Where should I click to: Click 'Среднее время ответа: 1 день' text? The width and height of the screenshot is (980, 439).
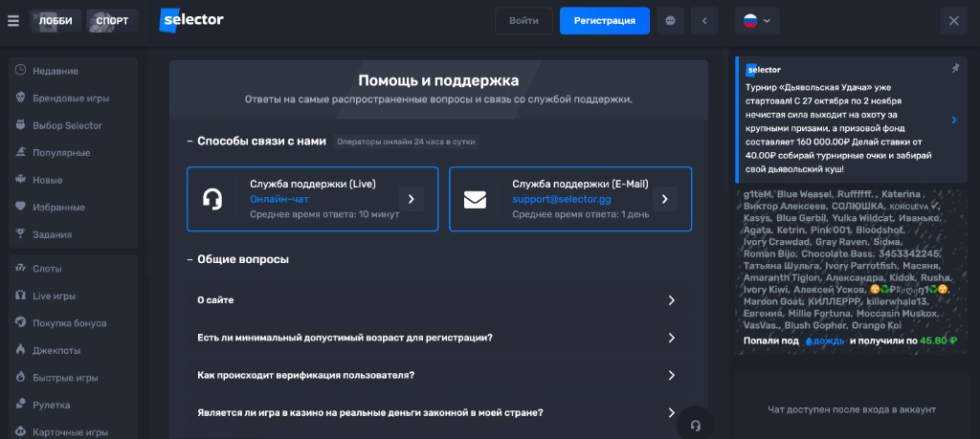(581, 214)
